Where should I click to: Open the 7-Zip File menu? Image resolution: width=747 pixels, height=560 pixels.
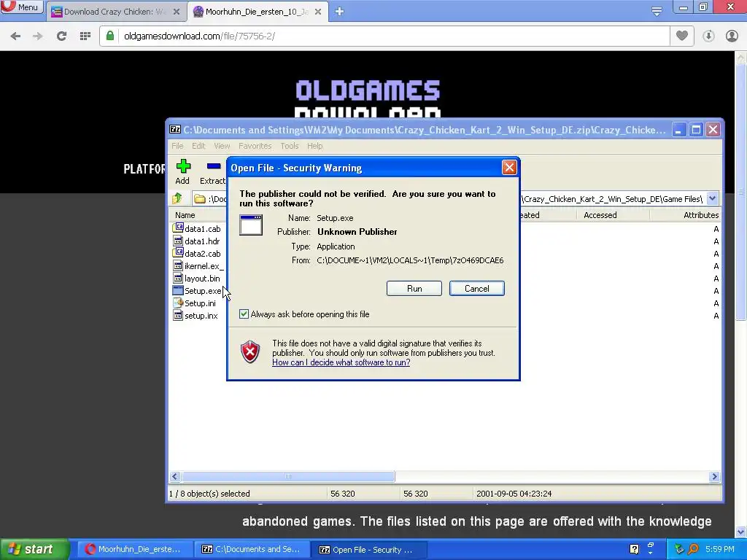pos(177,146)
